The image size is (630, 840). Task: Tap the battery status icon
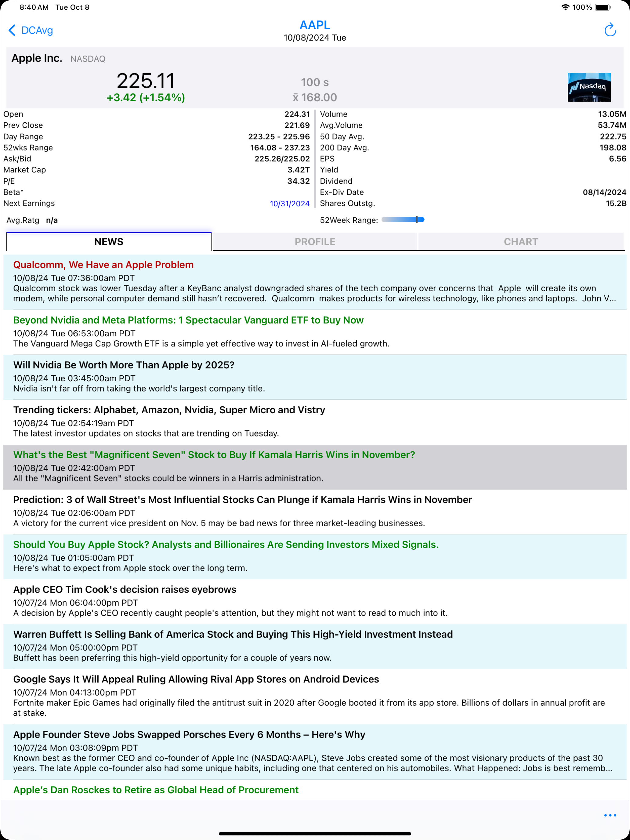603,7
